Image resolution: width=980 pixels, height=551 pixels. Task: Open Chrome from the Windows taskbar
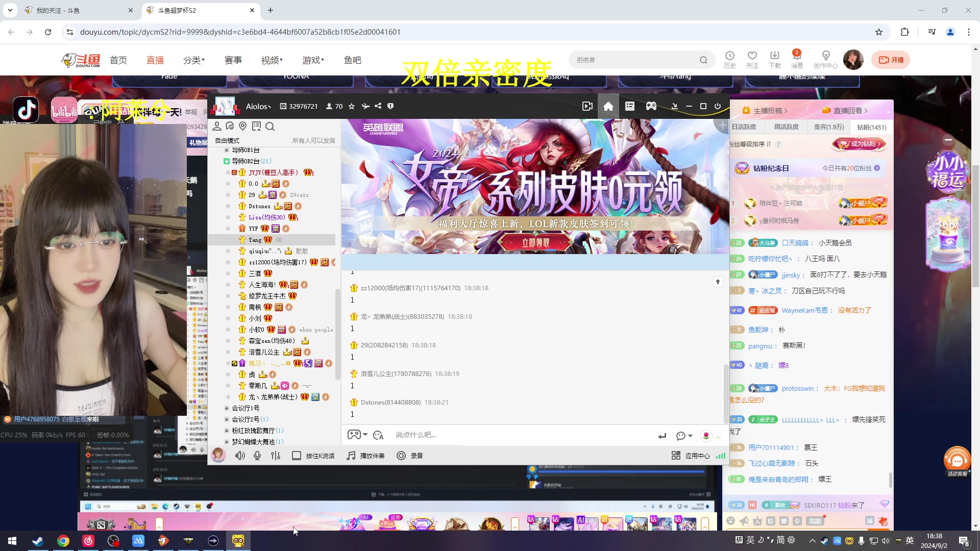coord(63,541)
